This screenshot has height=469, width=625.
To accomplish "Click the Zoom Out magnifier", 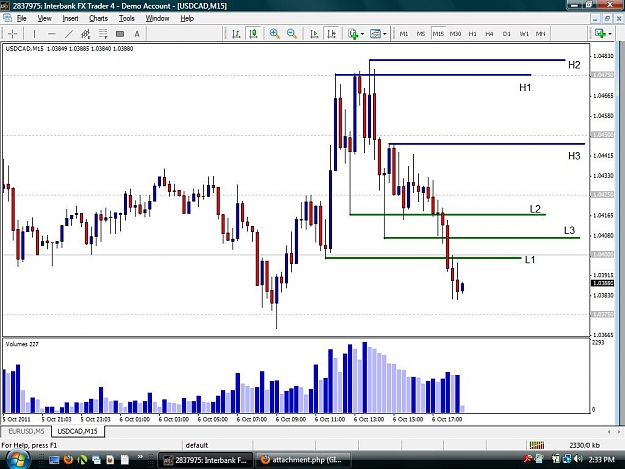I will (292, 34).
